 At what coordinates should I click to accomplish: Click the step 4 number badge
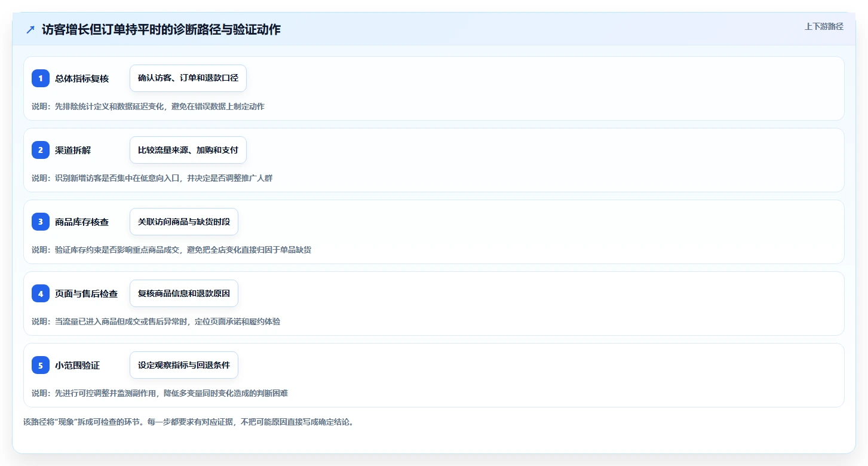[x=41, y=293]
